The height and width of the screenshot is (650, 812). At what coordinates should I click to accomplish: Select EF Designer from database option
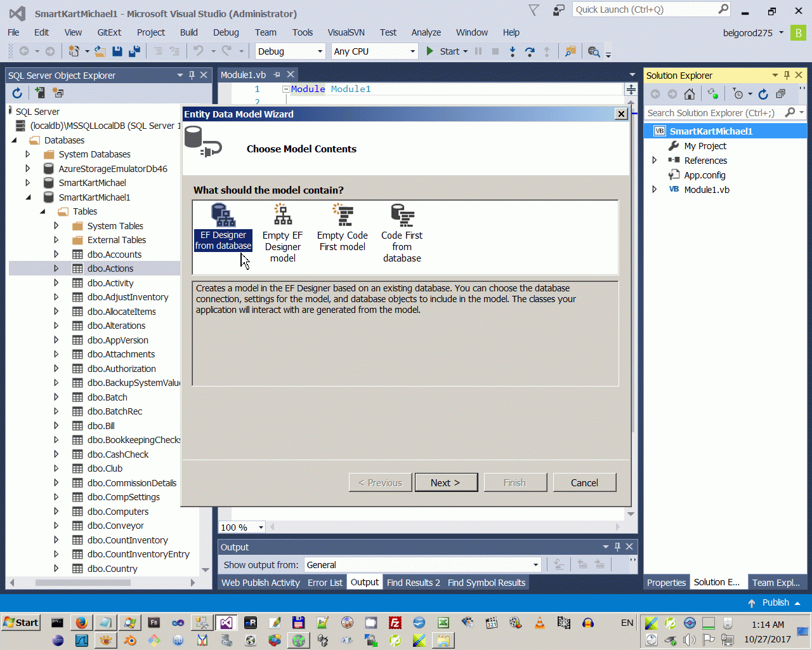(x=223, y=227)
